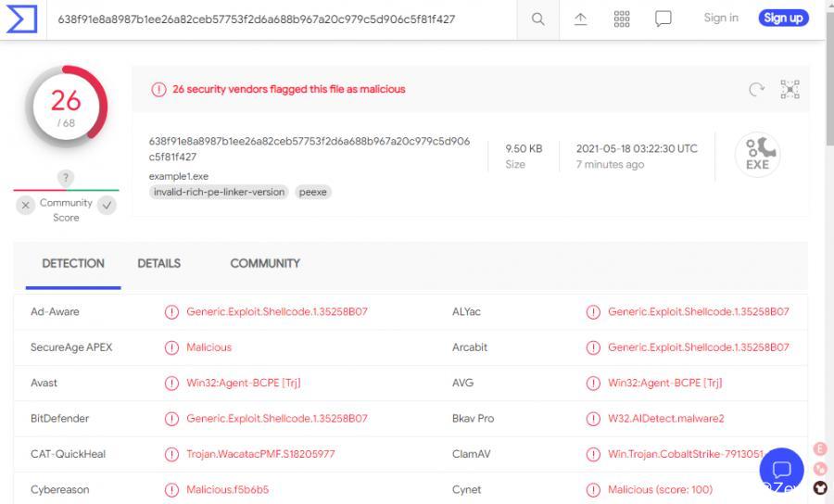Screen dimensions: 834x504
Task: Open the blue chat widget
Action: pos(781,470)
